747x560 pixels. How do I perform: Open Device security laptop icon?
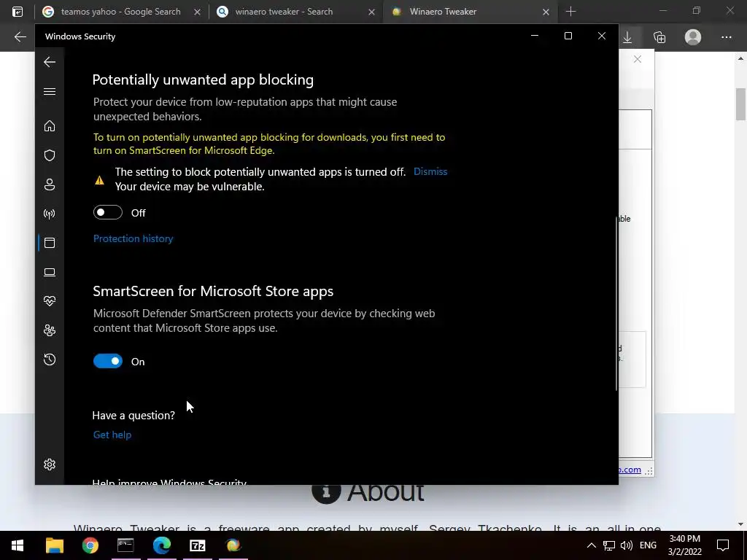pos(50,272)
